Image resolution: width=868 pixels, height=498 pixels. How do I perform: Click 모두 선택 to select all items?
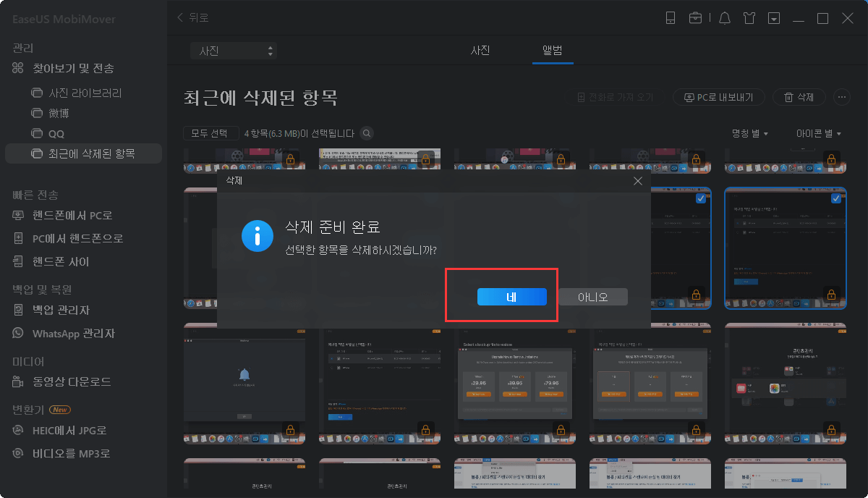[x=210, y=133]
